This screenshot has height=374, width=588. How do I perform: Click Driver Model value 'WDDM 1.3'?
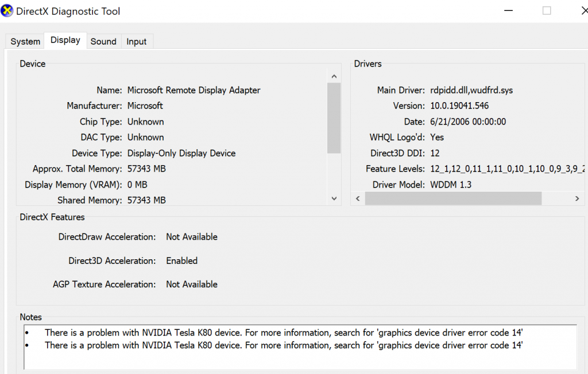click(451, 185)
